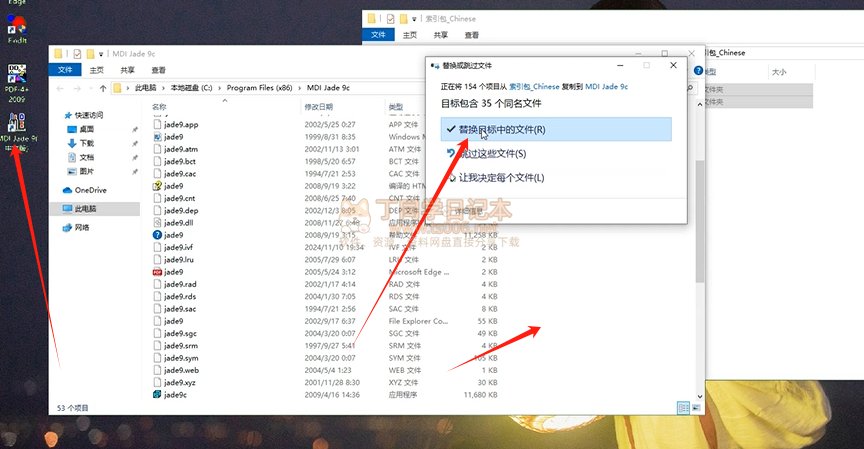864x449 pixels.
Task: Click the Up arrow navigation button
Action: [x=101, y=88]
